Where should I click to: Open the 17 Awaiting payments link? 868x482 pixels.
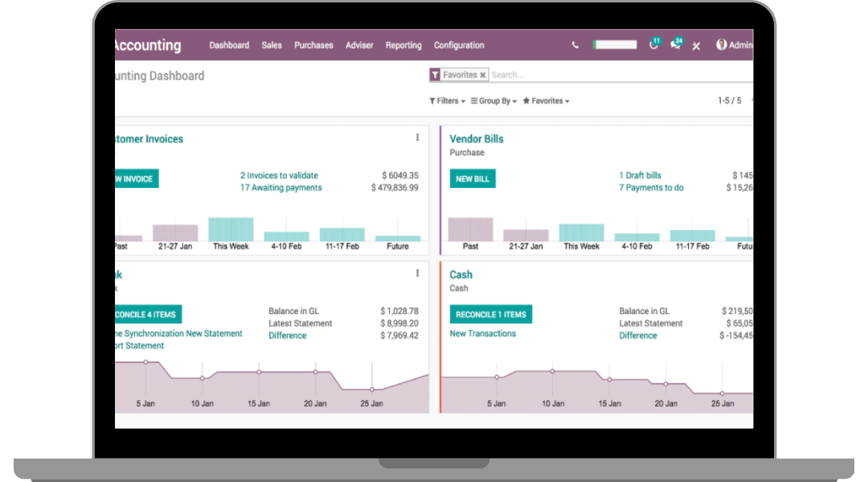280,188
